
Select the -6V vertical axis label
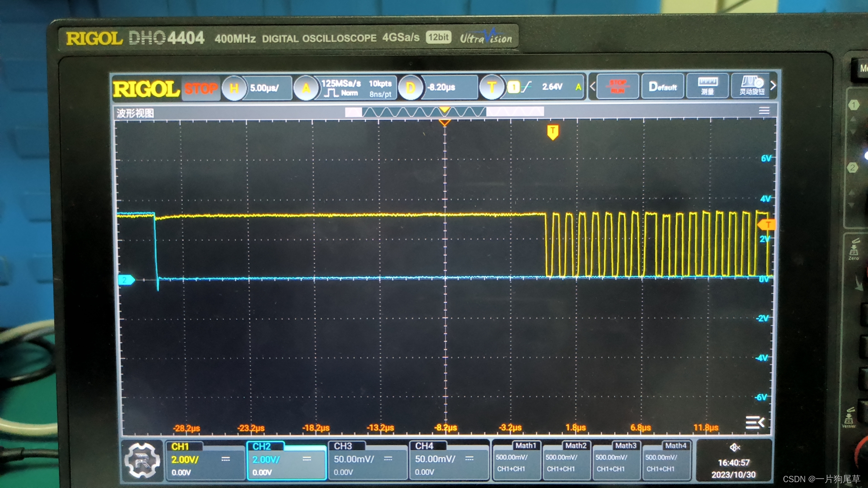pyautogui.click(x=762, y=398)
